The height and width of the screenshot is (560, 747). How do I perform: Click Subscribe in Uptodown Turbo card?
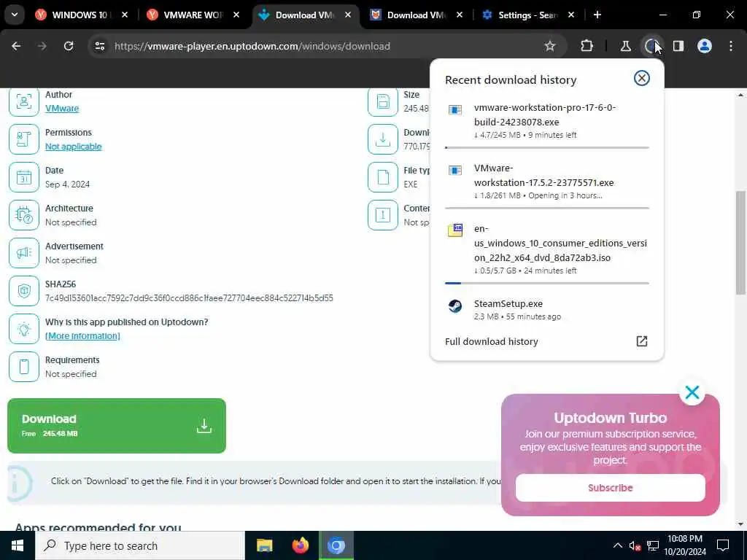tap(611, 488)
